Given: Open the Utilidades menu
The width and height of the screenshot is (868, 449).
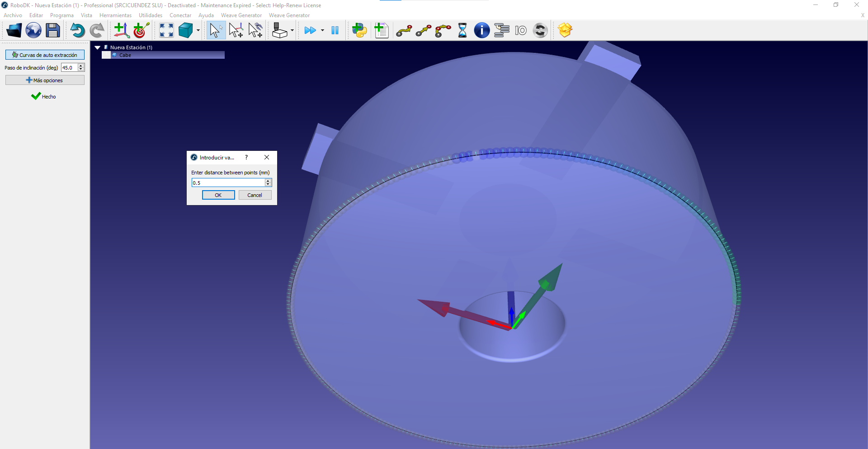Looking at the screenshot, I should tap(150, 15).
